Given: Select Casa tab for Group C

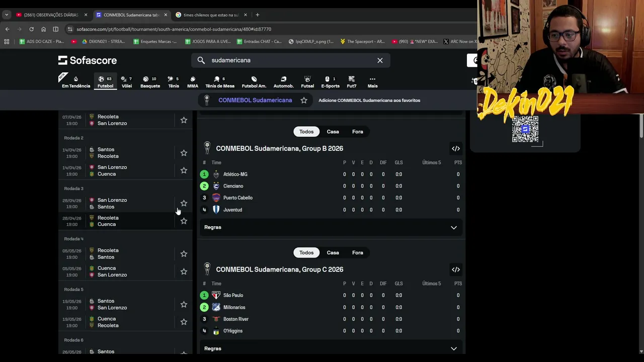Looking at the screenshot, I should coord(333,253).
